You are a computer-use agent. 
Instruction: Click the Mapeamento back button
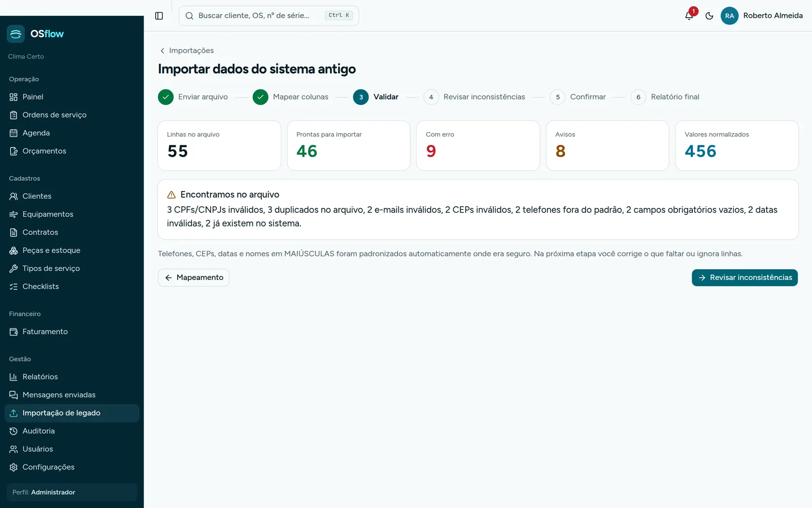(x=193, y=278)
